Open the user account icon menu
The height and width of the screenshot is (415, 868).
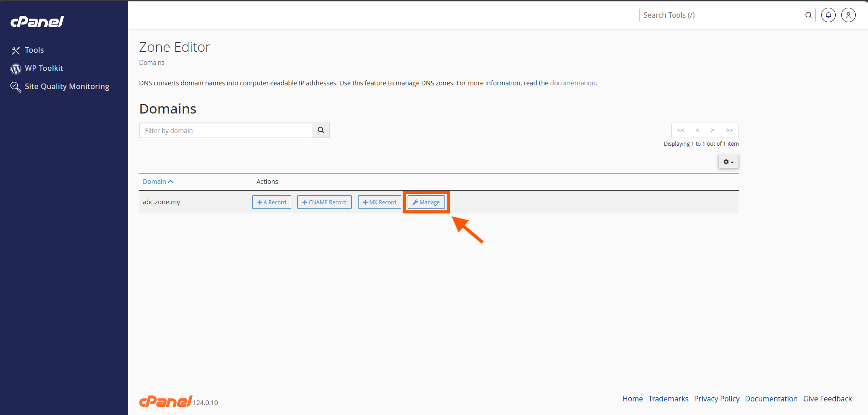[848, 15]
